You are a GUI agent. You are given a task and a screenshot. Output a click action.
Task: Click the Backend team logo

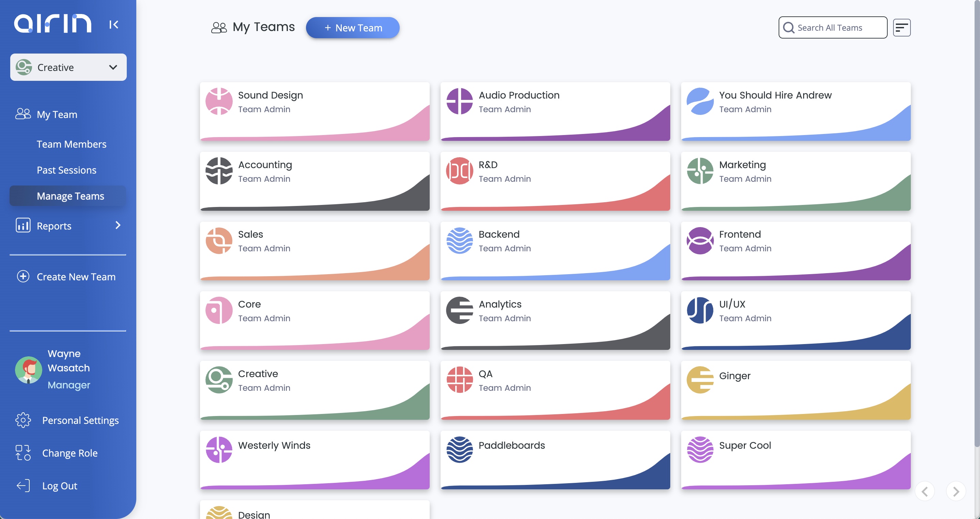click(x=460, y=240)
